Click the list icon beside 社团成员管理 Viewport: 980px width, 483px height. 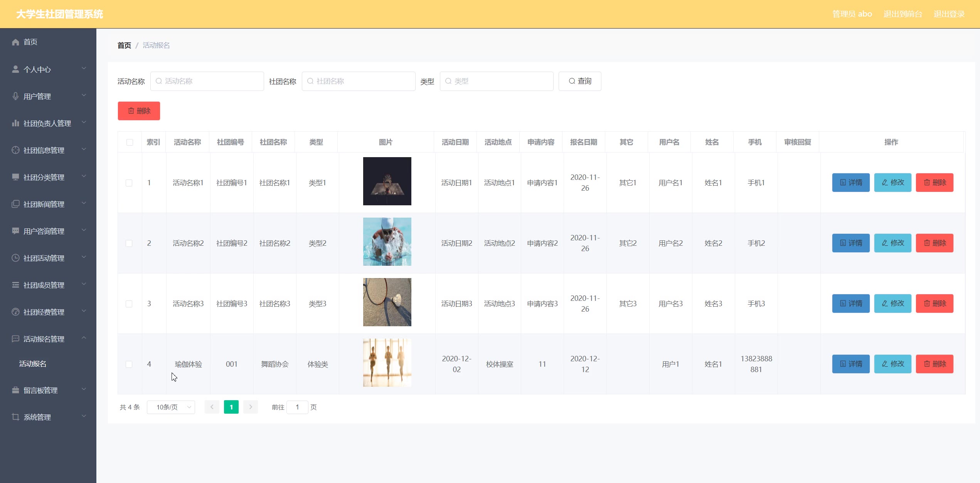click(x=15, y=285)
